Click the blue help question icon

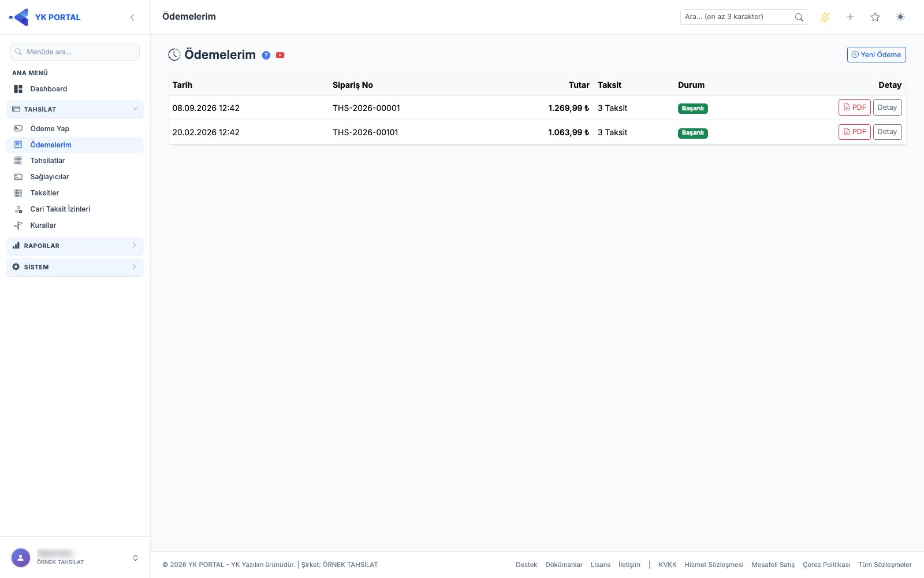coord(266,55)
